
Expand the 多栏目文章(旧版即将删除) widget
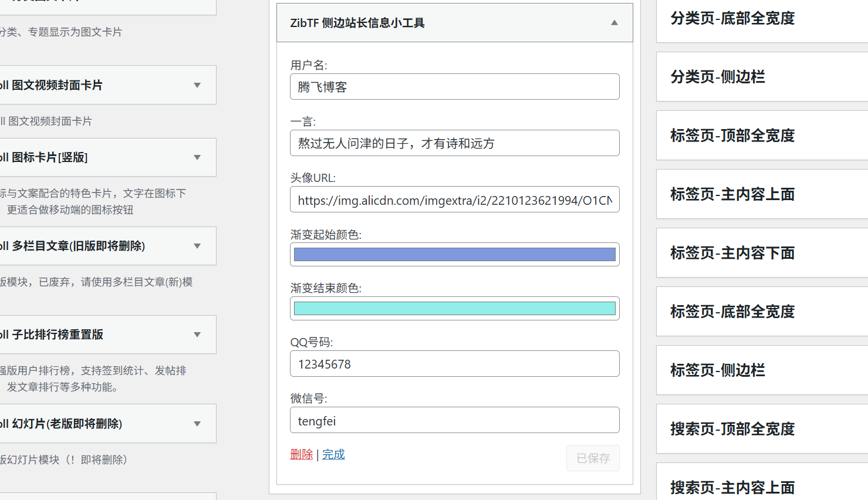tap(197, 246)
